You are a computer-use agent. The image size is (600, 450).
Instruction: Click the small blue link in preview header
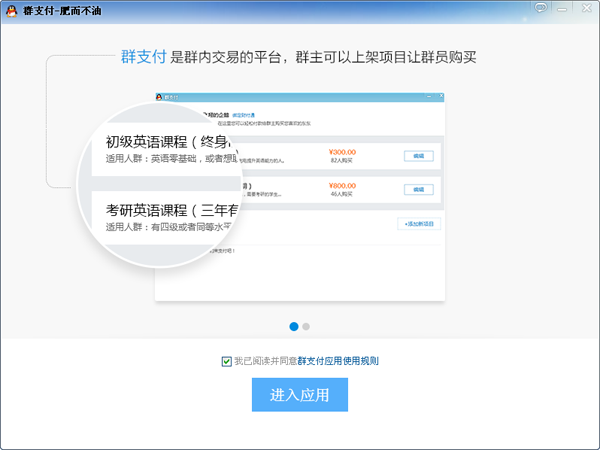pos(243,115)
